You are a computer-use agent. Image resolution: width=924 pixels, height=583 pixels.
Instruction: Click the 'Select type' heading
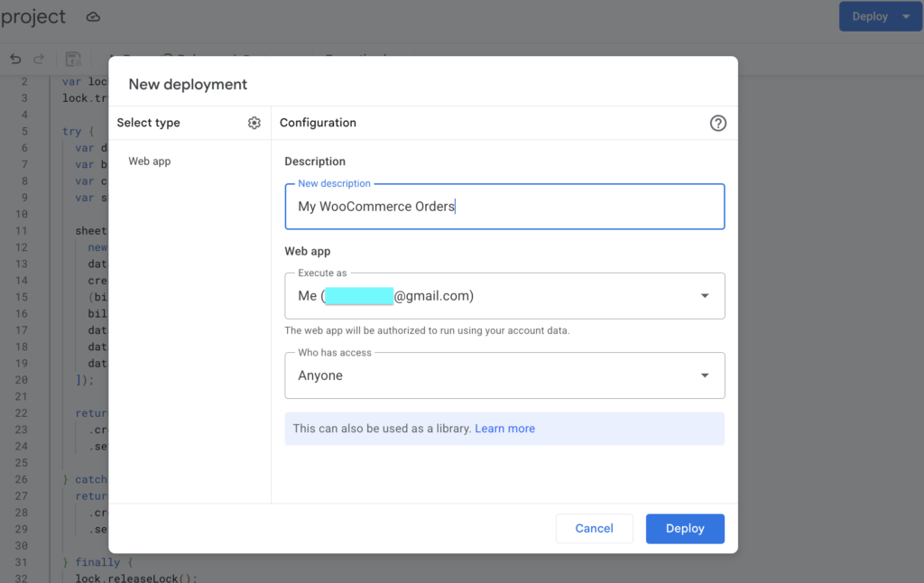(149, 123)
